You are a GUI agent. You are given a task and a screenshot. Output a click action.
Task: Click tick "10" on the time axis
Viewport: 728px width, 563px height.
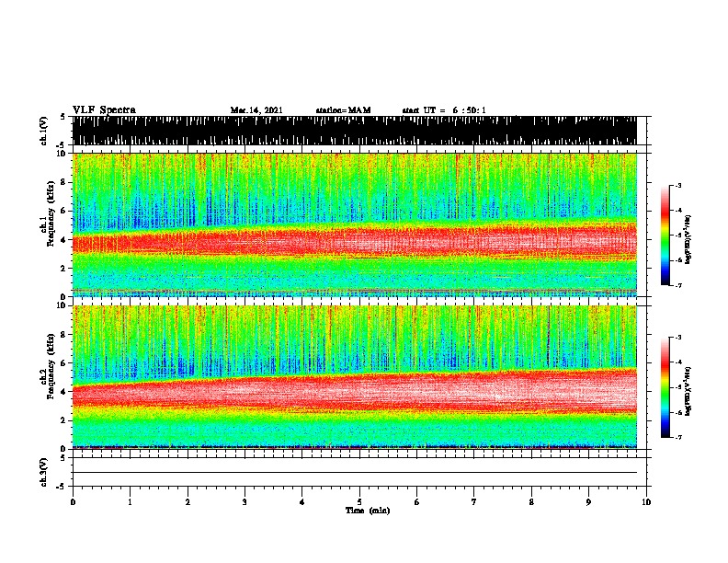646,502
